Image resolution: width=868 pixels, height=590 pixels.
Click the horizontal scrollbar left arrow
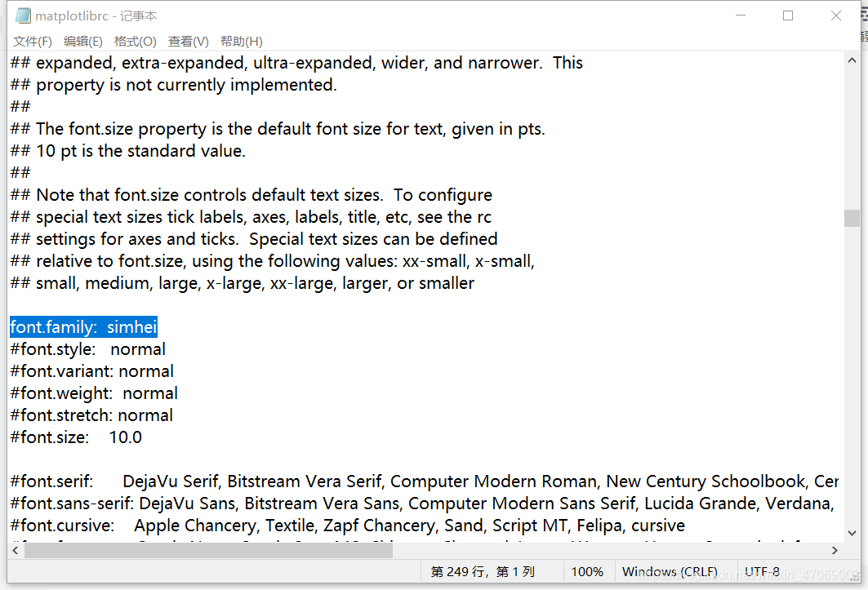pos(16,551)
